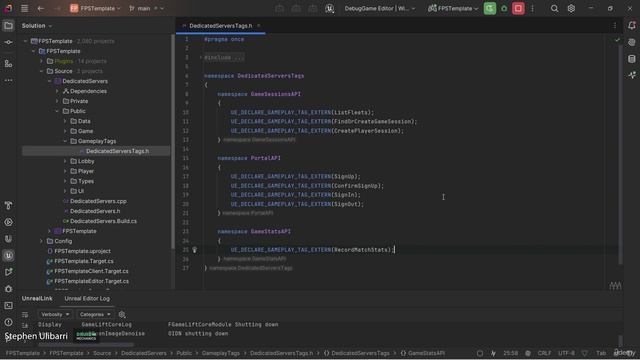The width and height of the screenshot is (640, 360).
Task: Switch to the Unreal Editor Log tab
Action: [x=87, y=298]
